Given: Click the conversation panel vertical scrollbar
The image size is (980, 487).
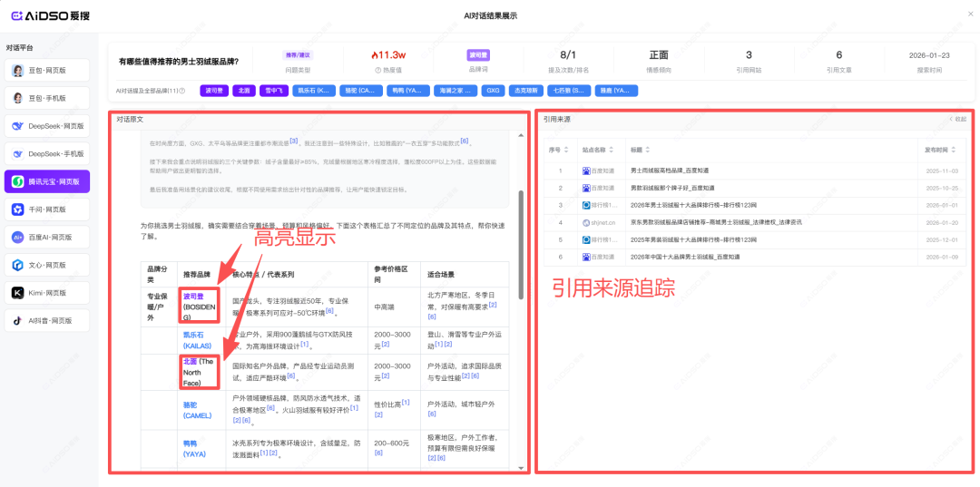Looking at the screenshot, I should pyautogui.click(x=521, y=245).
